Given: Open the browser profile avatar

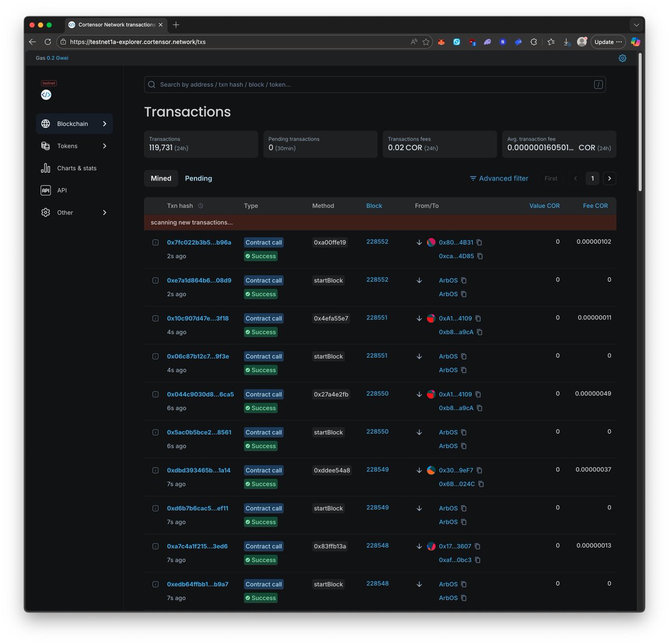Looking at the screenshot, I should tap(582, 42).
